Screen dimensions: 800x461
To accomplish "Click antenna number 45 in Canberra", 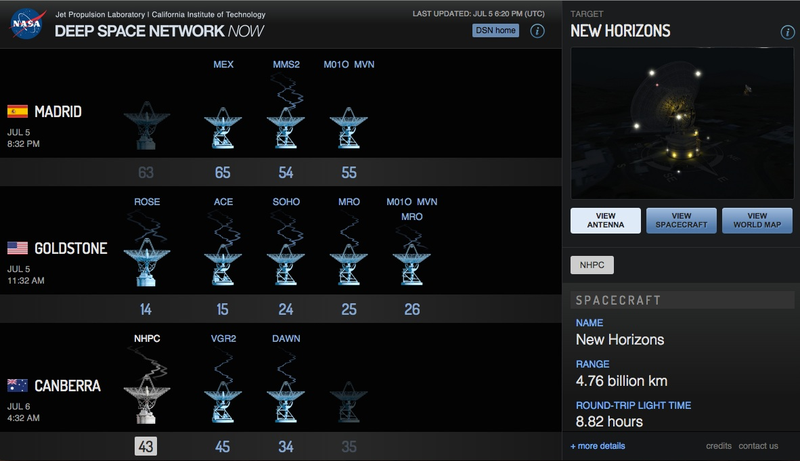I will 222,447.
